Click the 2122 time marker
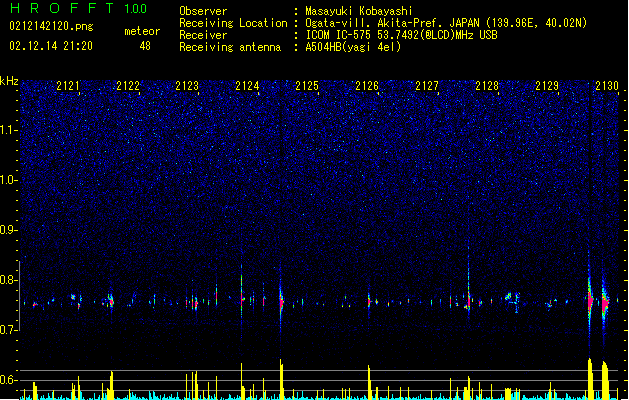This screenshot has width=629, height=400. [128, 86]
